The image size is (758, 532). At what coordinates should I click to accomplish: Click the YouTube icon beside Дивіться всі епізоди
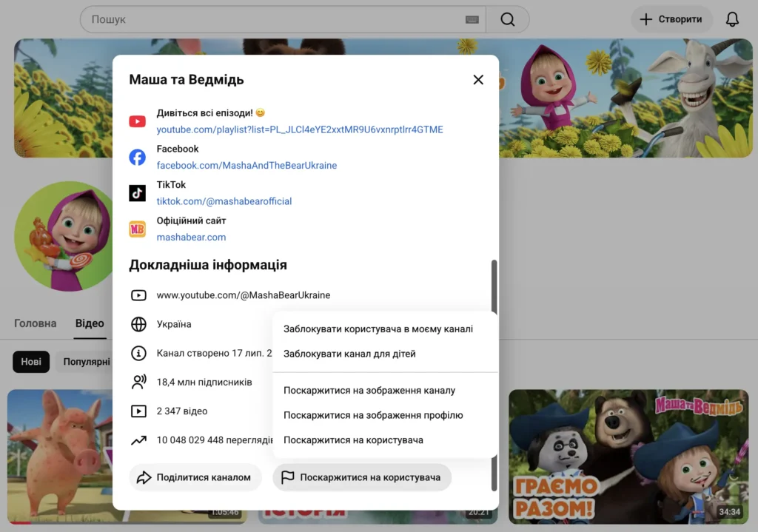(x=137, y=121)
